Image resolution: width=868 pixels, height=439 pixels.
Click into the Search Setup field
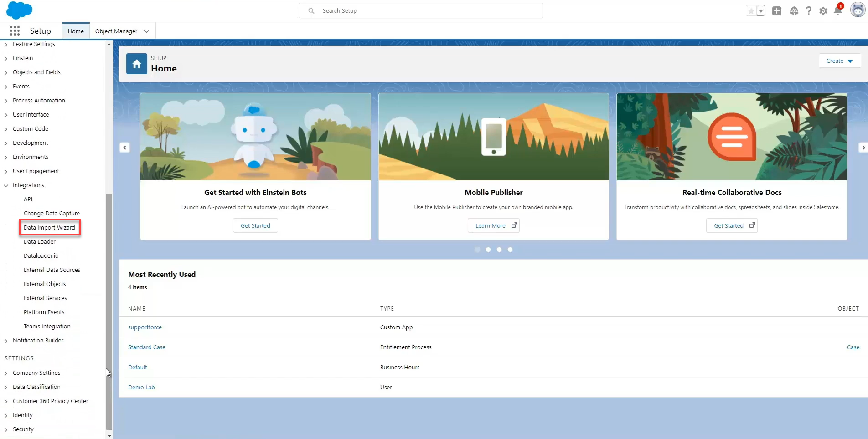[421, 11]
